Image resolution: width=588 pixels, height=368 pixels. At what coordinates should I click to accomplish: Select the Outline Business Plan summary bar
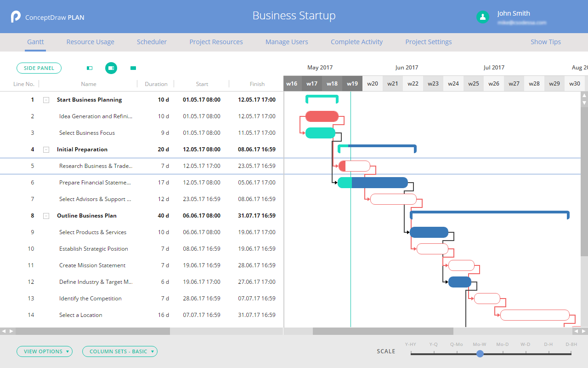click(x=490, y=215)
